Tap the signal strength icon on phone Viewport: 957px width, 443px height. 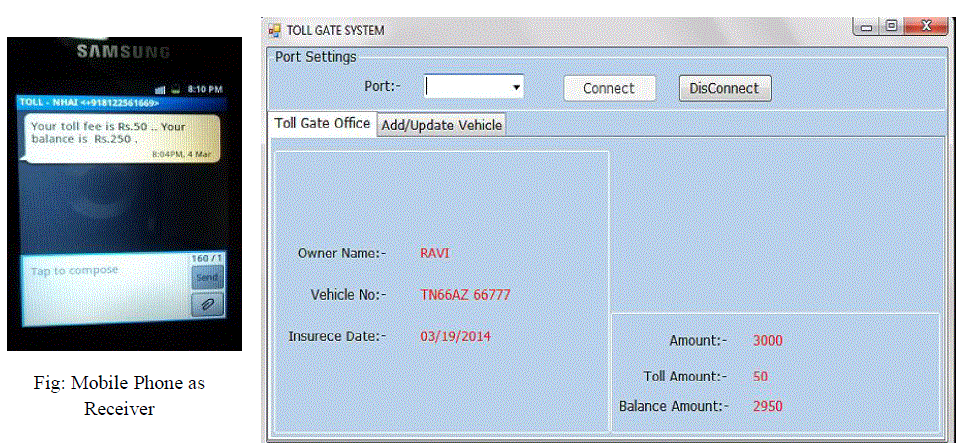click(x=161, y=89)
